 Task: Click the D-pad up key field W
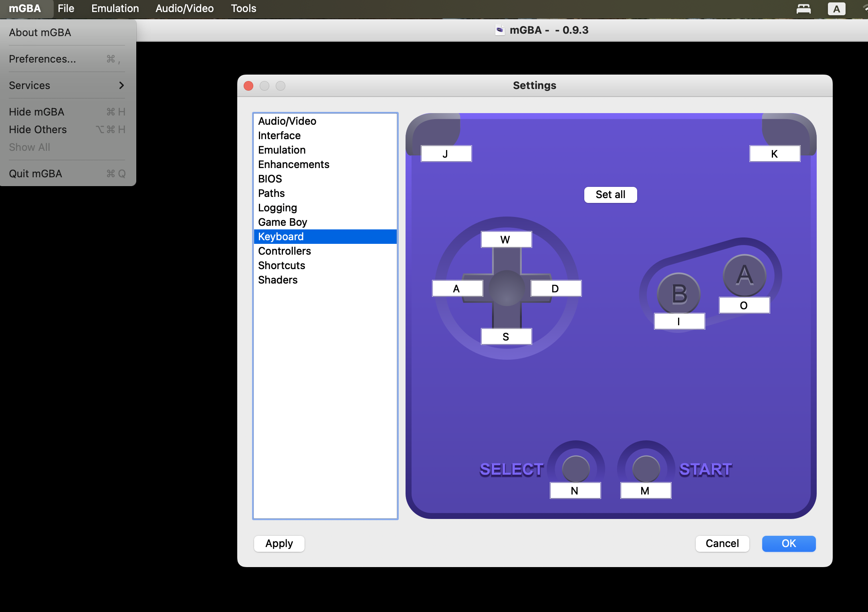tap(506, 240)
